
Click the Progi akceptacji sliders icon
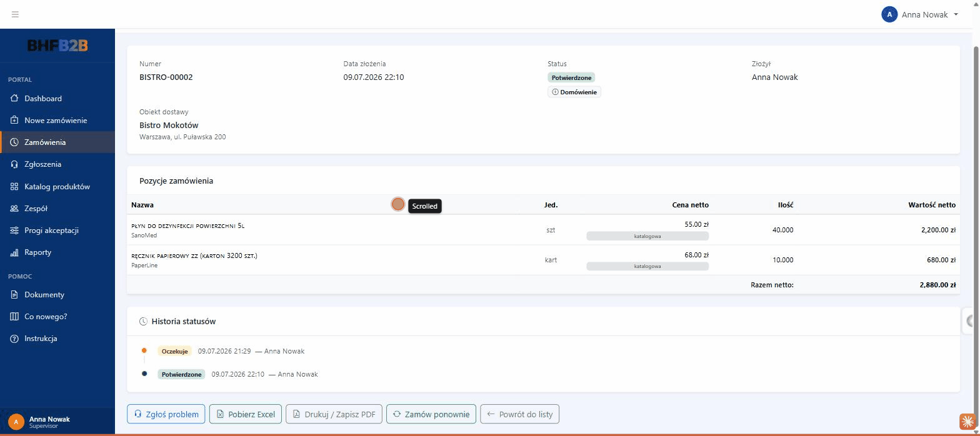[x=14, y=230]
